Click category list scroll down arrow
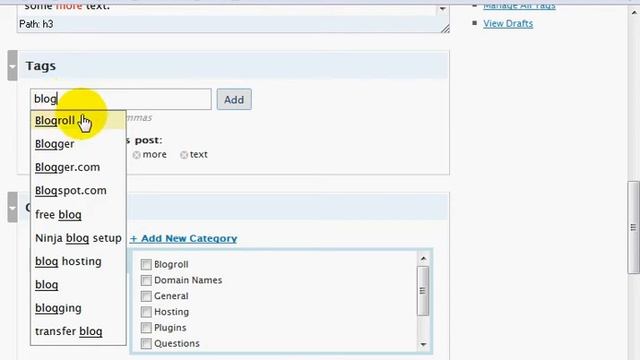640x360 pixels. (423, 345)
